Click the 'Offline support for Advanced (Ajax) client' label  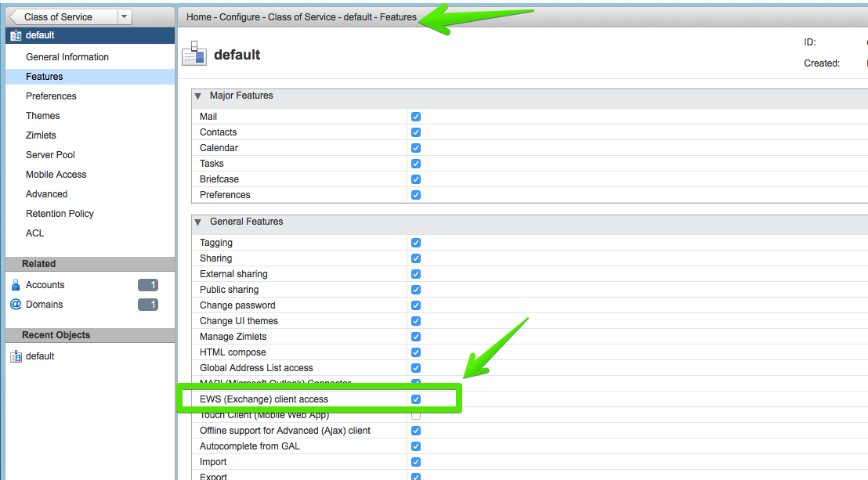tap(285, 431)
